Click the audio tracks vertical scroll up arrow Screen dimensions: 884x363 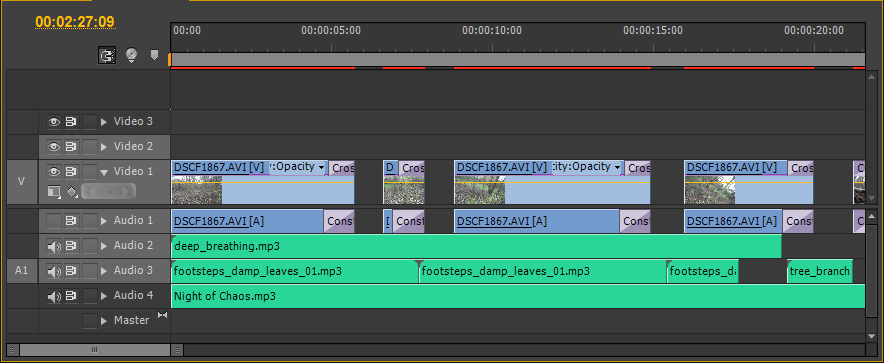click(x=872, y=215)
